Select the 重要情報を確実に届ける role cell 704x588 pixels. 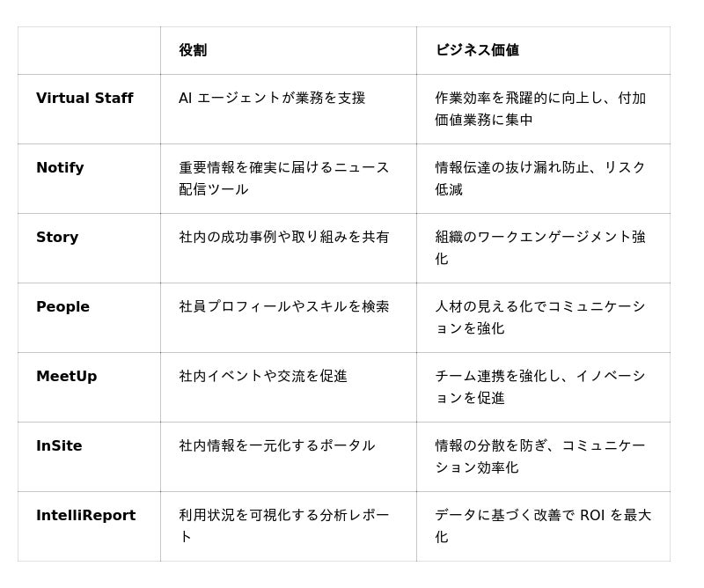pos(283,178)
